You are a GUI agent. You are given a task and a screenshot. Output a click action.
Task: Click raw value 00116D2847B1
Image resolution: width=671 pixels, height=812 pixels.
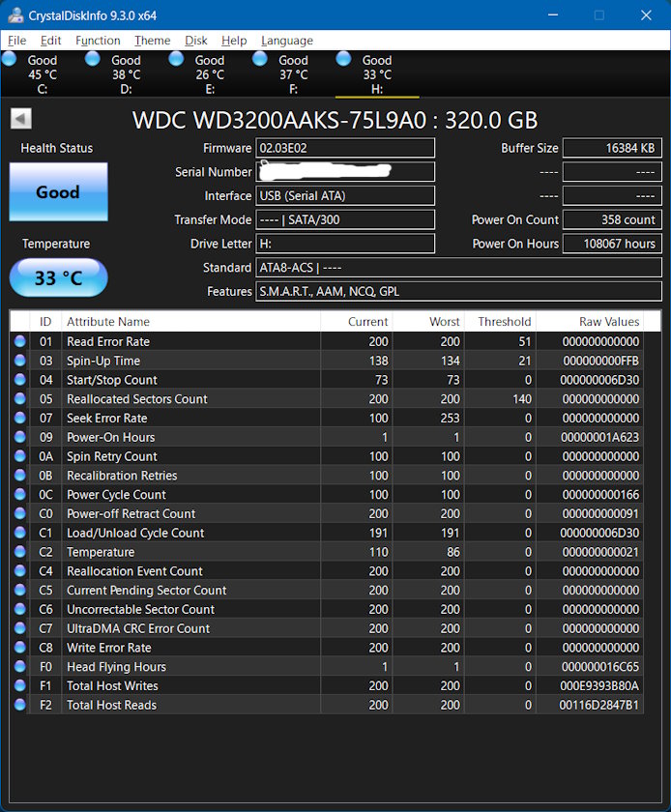coord(599,705)
